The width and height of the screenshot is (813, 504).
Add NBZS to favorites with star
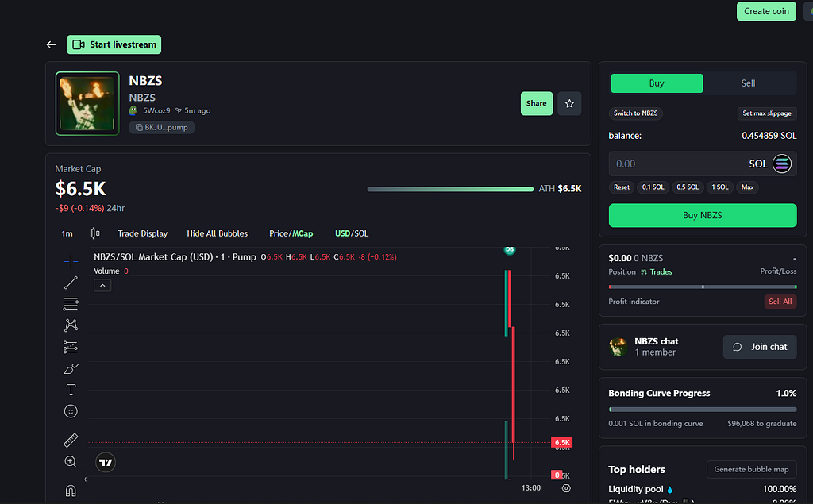569,103
